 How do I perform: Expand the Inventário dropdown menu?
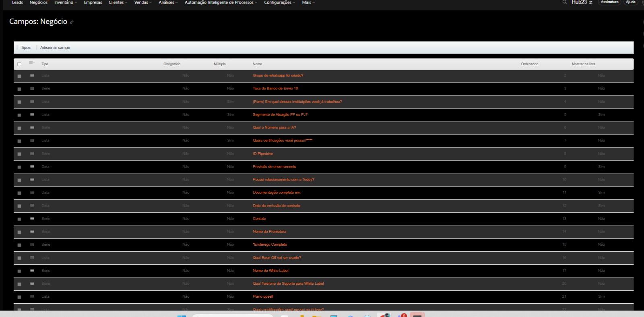point(65,2)
